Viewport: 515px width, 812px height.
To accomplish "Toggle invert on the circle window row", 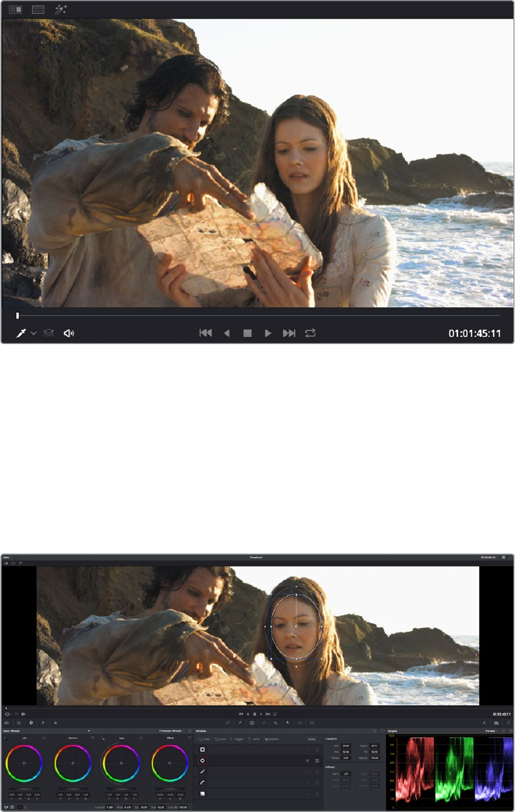I will point(307,761).
